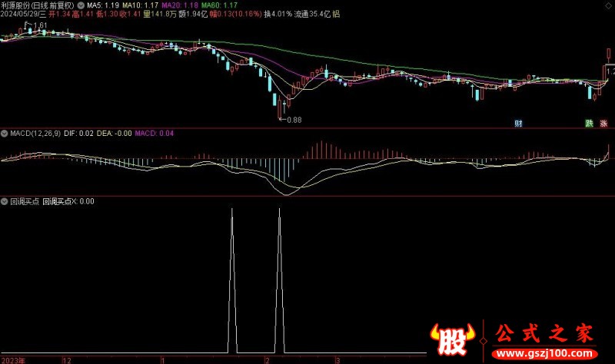Viewport: 615px width, 364px height.
Task: Select the MA60 moving average label
Action: click(213, 4)
